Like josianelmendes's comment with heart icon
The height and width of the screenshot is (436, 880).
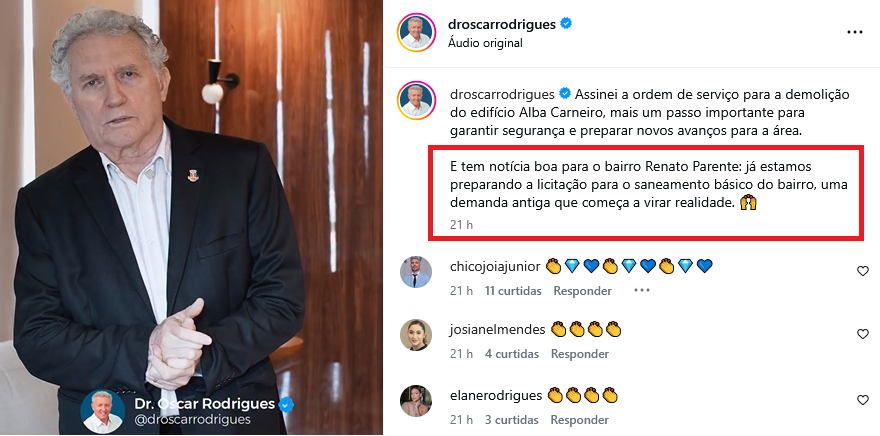tap(863, 334)
